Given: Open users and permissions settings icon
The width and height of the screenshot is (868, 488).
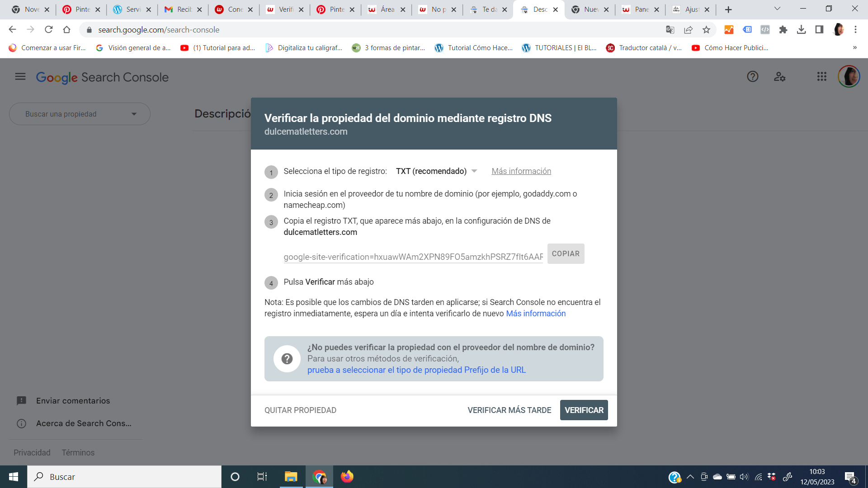Looking at the screenshot, I should tap(780, 77).
